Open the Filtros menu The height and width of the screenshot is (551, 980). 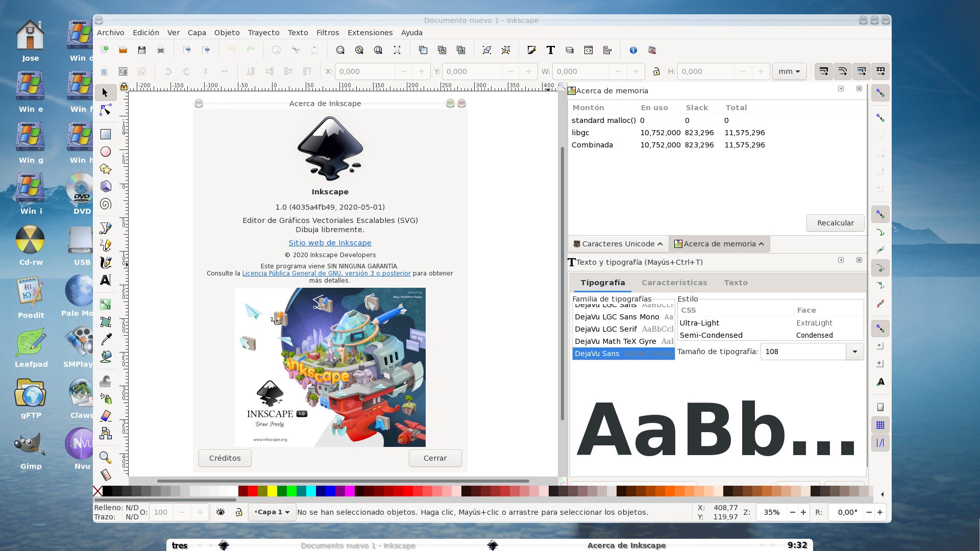(327, 33)
